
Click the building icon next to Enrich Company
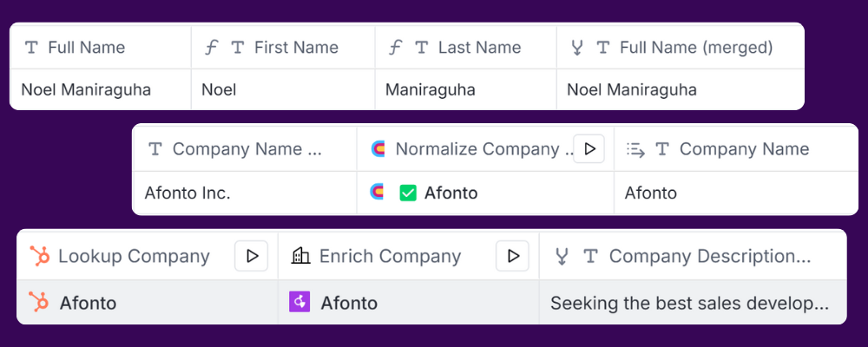point(300,256)
